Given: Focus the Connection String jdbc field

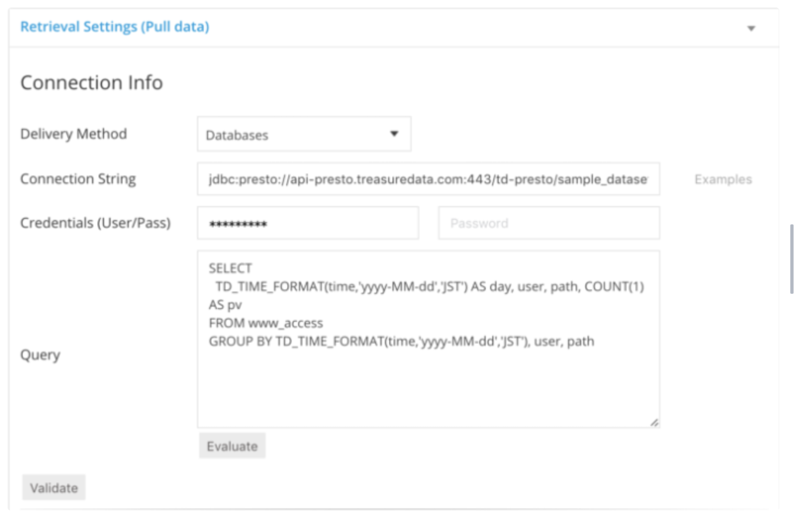Looking at the screenshot, I should [x=428, y=179].
